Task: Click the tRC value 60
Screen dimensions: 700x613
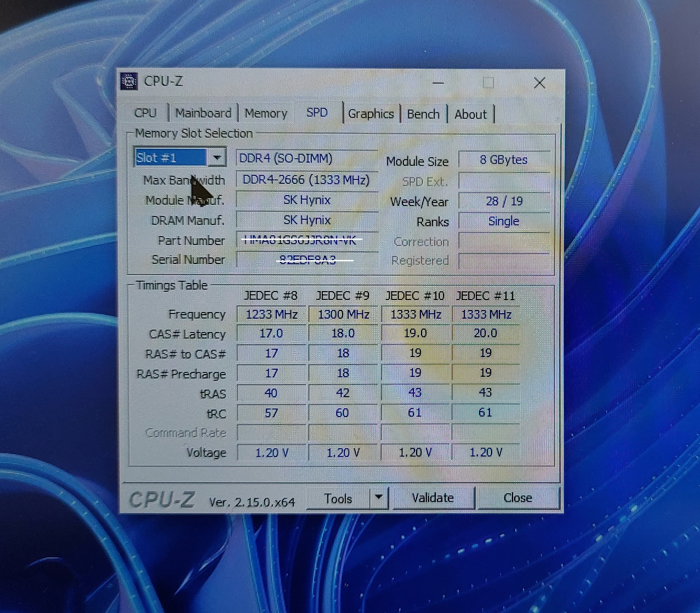Action: [343, 413]
